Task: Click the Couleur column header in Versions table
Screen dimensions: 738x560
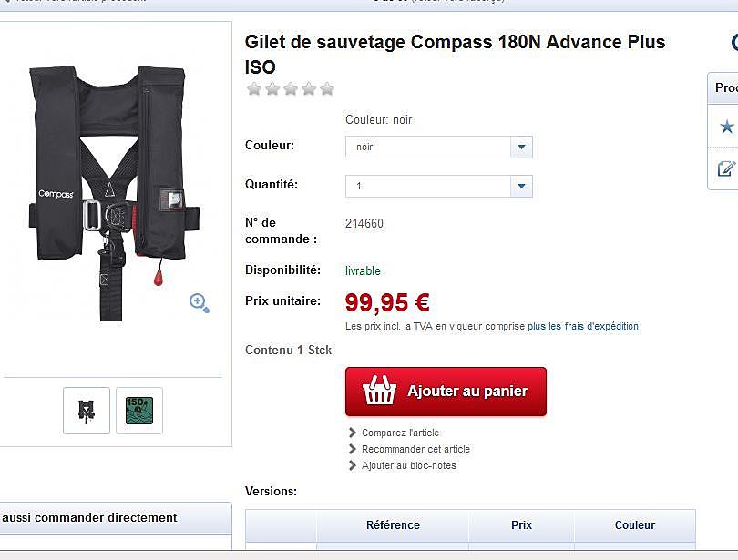Action: tap(635, 525)
